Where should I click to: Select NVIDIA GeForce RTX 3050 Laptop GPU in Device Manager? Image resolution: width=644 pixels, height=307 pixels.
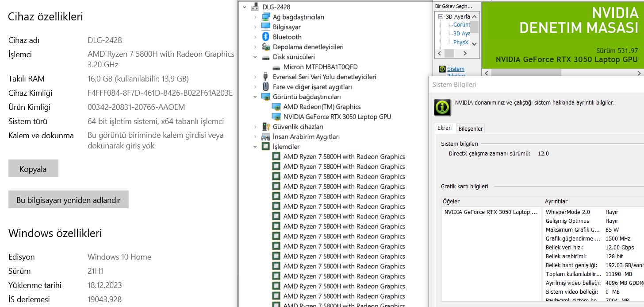point(337,117)
